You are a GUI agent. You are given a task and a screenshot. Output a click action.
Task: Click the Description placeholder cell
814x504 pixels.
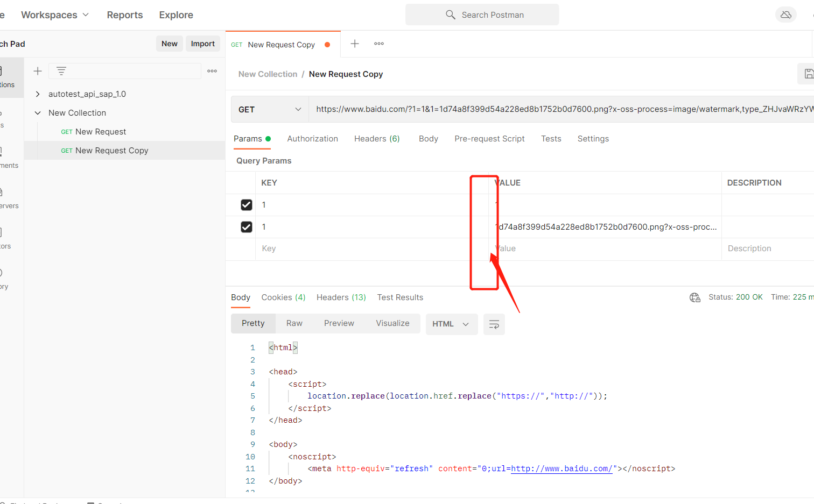(x=768, y=249)
